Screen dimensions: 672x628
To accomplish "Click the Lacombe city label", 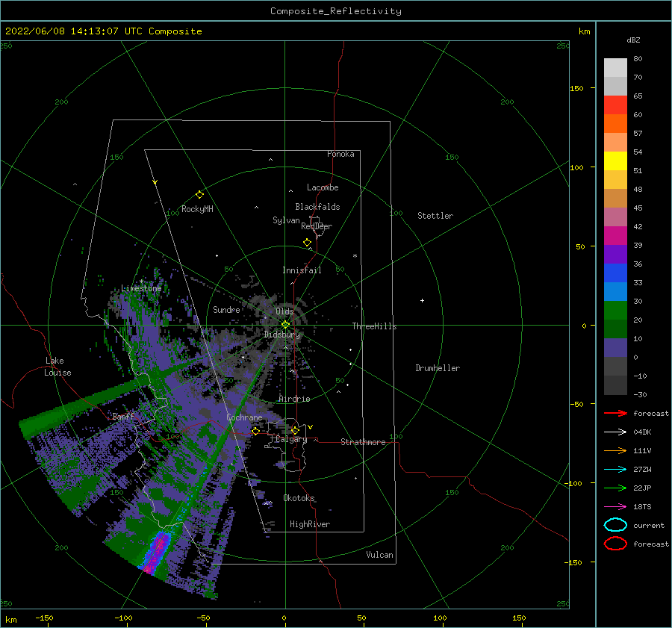I will [323, 187].
